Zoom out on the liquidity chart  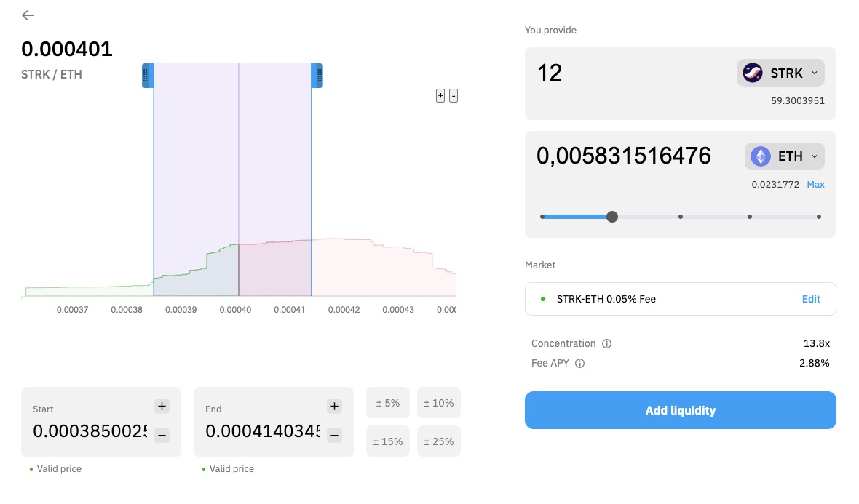(x=454, y=96)
